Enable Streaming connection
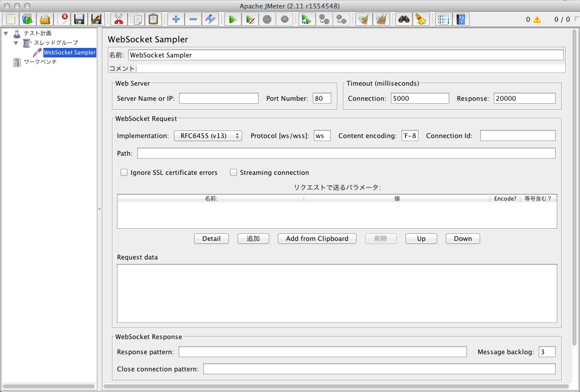This screenshot has height=392, width=580. coord(234,172)
